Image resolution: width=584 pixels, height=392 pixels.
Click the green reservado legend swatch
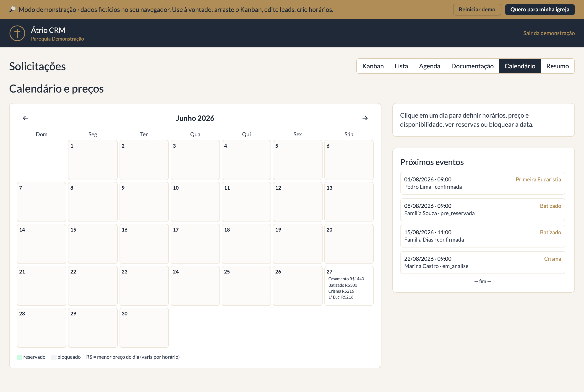click(x=20, y=357)
